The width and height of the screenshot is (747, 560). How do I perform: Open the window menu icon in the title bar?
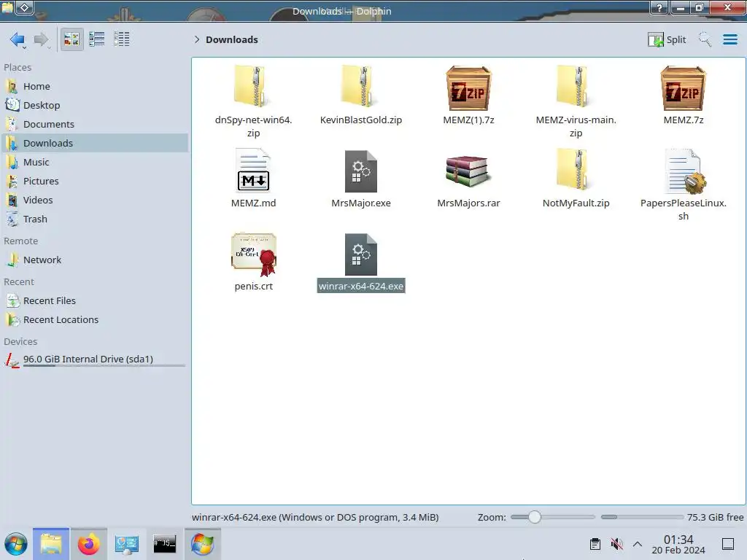coord(8,7)
